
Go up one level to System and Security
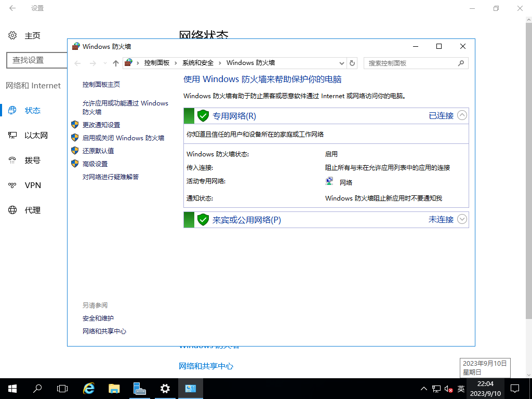[116, 63]
